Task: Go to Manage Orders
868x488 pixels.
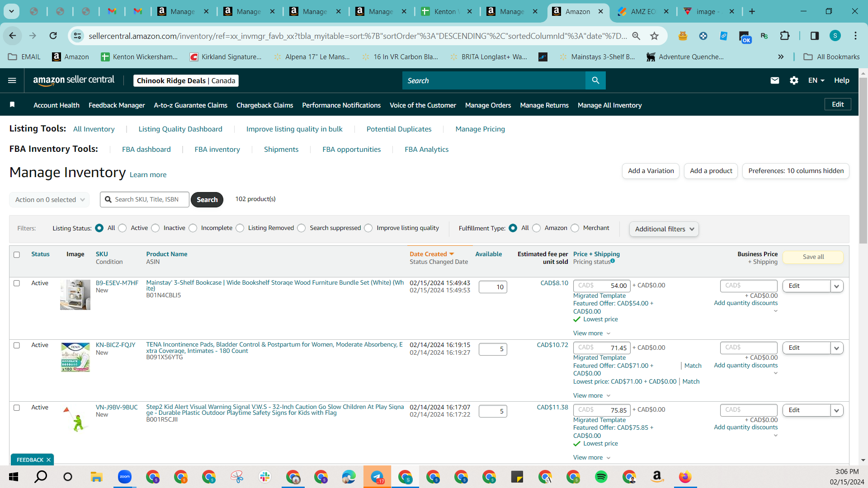Action: 488,105
